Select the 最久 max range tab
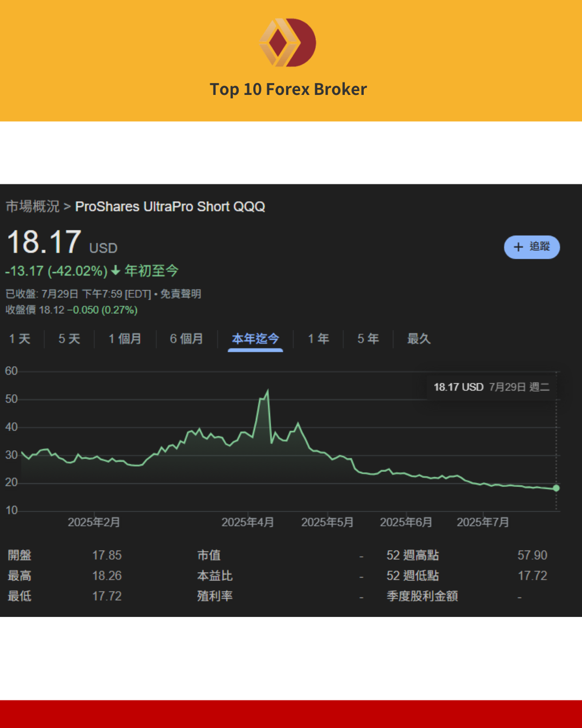Image resolution: width=582 pixels, height=728 pixels. [x=419, y=339]
